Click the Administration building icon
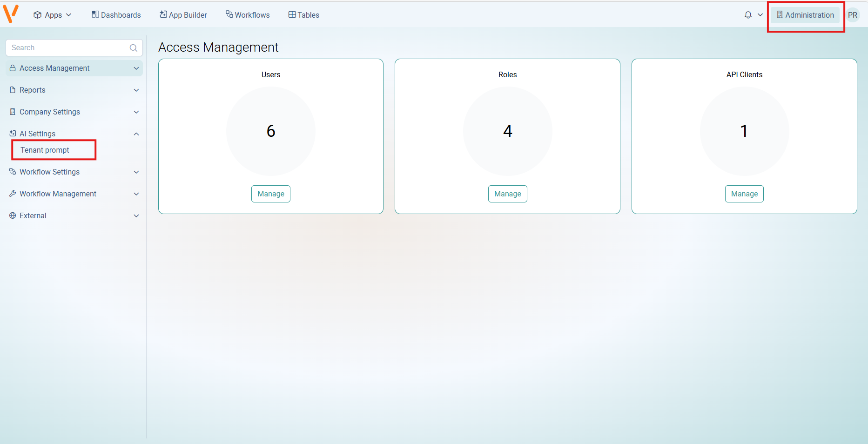This screenshot has height=444, width=868. point(780,15)
